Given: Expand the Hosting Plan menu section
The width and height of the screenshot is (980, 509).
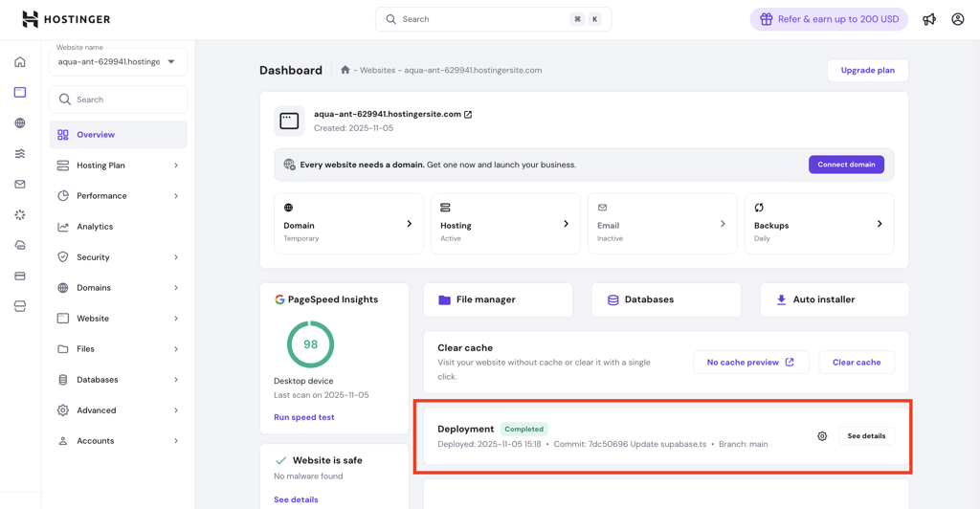Looking at the screenshot, I should (x=118, y=166).
